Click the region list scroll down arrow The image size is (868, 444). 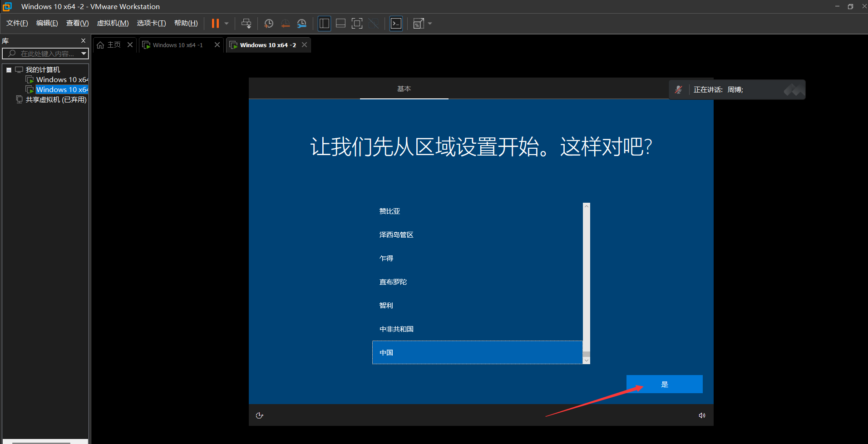[587, 361]
